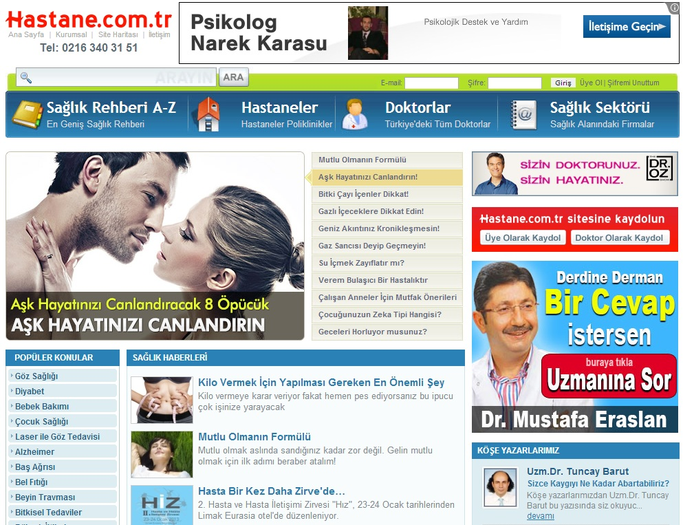Click Doktor Olarak Kaydol button
This screenshot has width=683, height=525.
[619, 238]
